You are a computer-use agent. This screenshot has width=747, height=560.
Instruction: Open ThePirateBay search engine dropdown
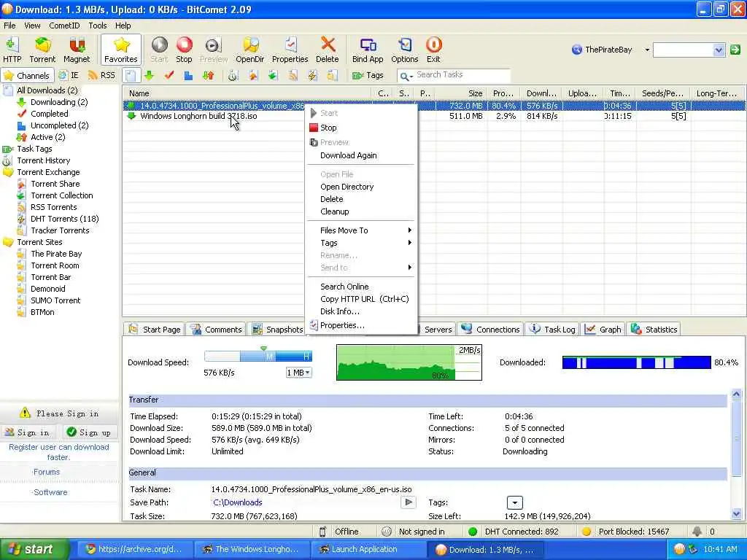[x=647, y=50]
